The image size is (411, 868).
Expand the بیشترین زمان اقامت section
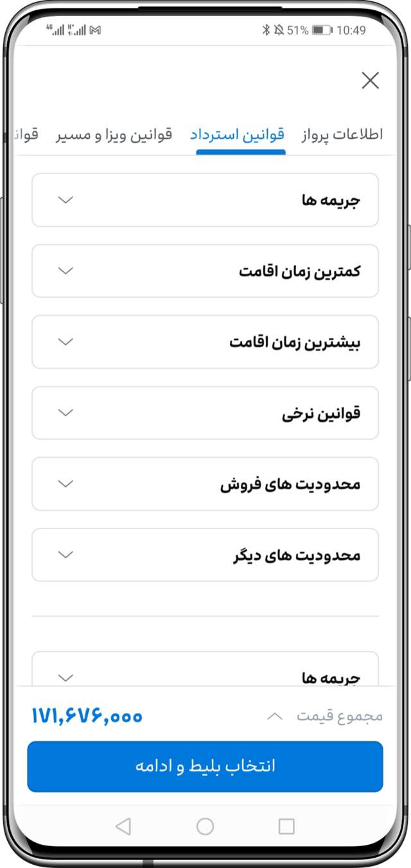point(205,341)
